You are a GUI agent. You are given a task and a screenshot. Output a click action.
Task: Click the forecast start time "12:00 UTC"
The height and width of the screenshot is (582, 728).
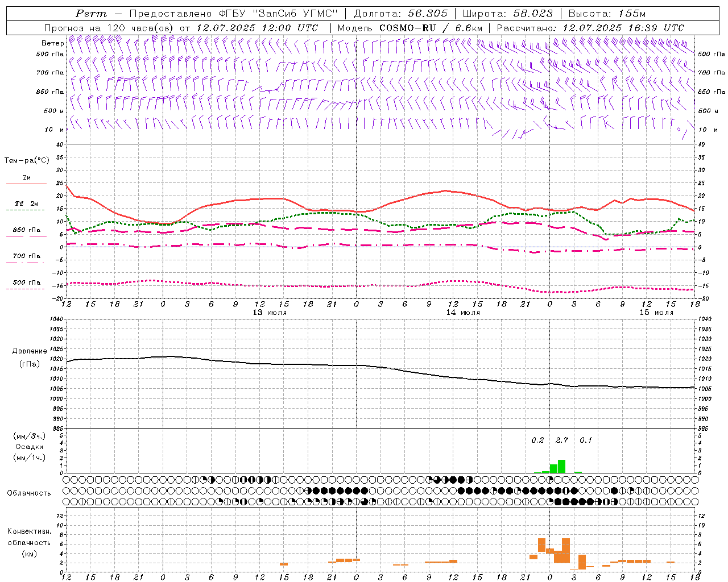tap(290, 28)
